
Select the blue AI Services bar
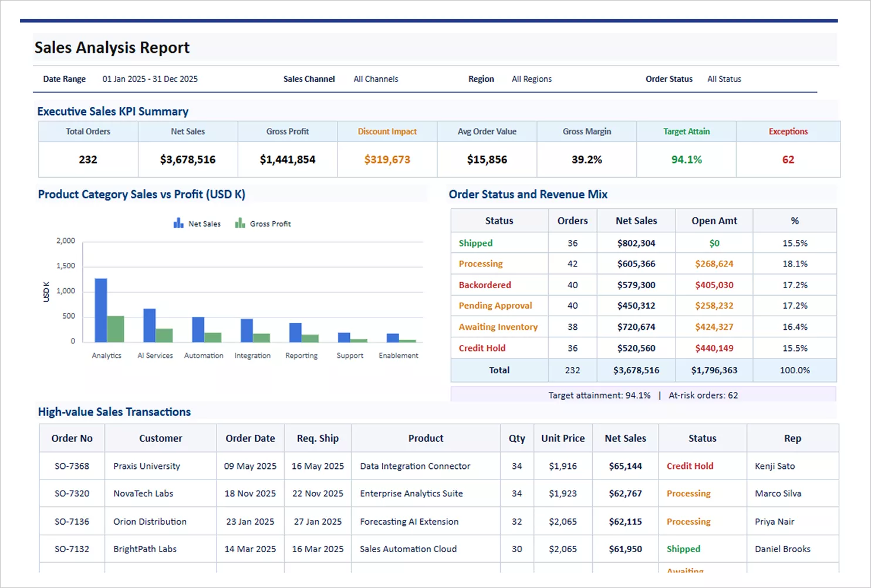point(150,325)
